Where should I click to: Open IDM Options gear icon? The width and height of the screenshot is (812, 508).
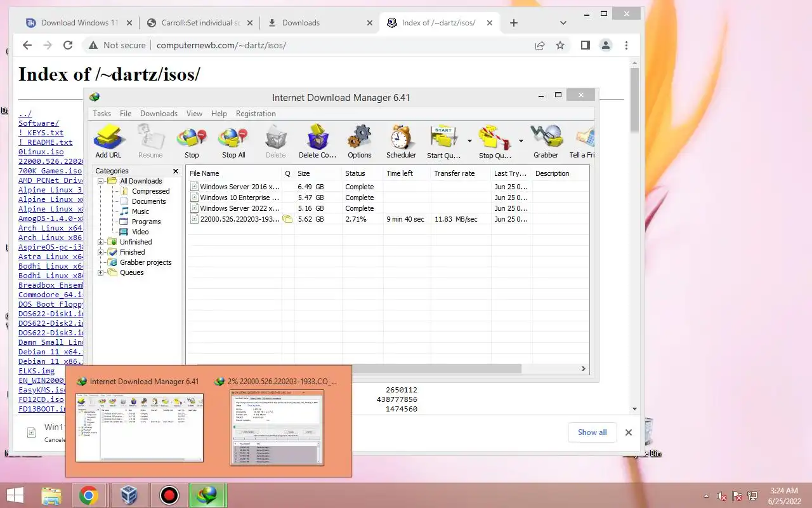360,141
